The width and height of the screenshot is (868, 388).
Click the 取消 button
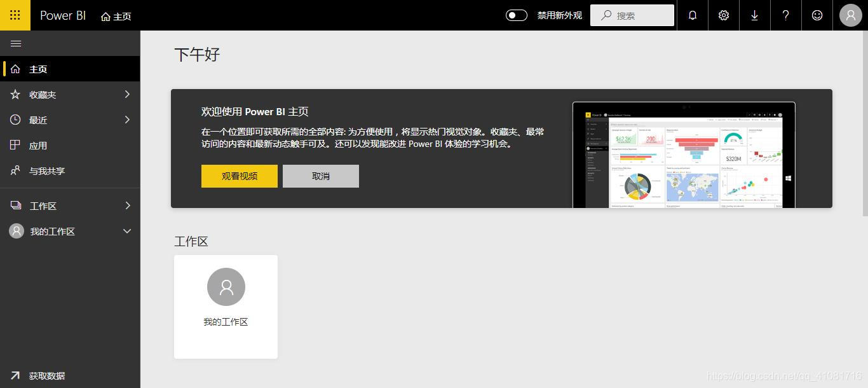point(321,176)
